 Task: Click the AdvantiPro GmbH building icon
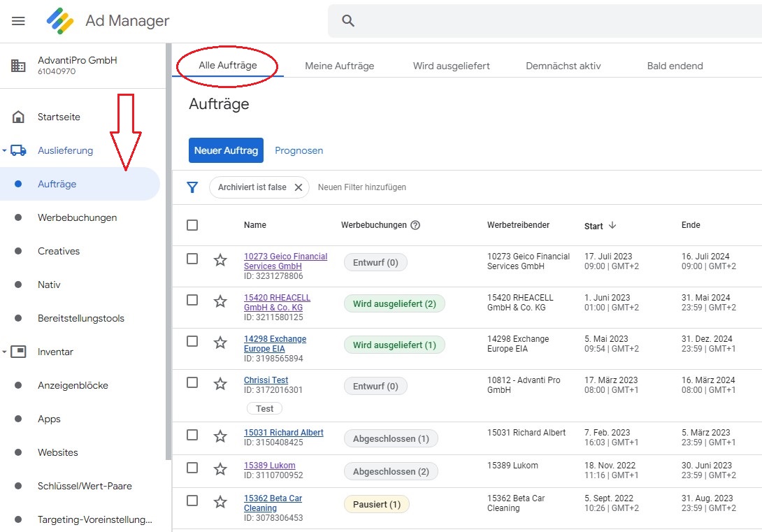pos(18,65)
